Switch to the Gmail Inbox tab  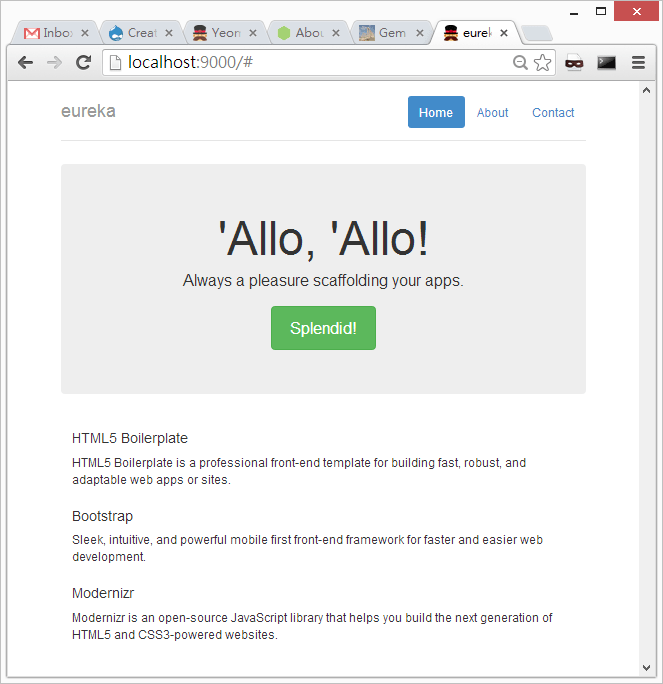tap(50, 33)
